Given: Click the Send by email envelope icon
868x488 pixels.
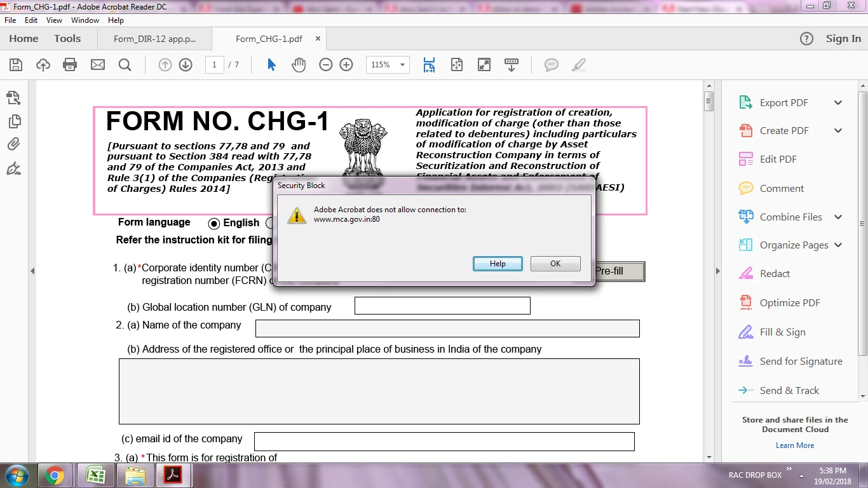Looking at the screenshot, I should click(98, 65).
